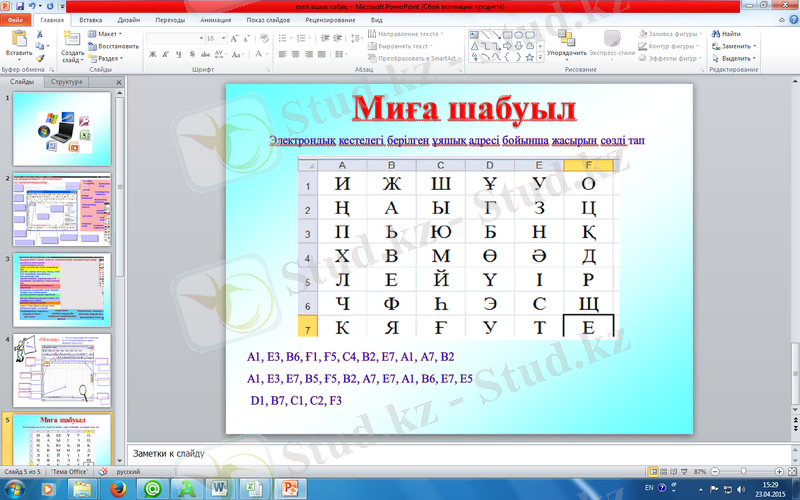The width and height of the screenshot is (800, 500).
Task: Increase font size with the large A
Action: [x=234, y=38]
